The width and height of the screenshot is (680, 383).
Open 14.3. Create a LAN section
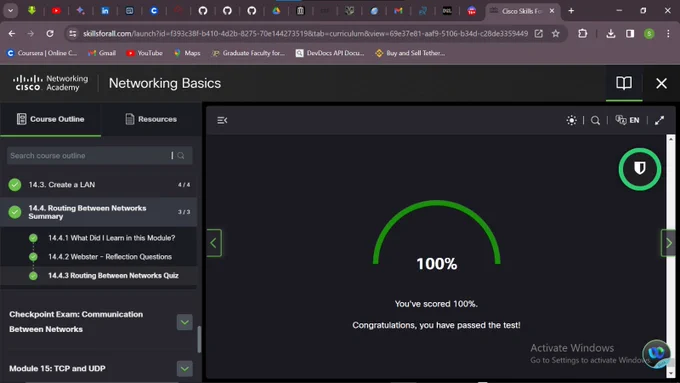point(98,184)
